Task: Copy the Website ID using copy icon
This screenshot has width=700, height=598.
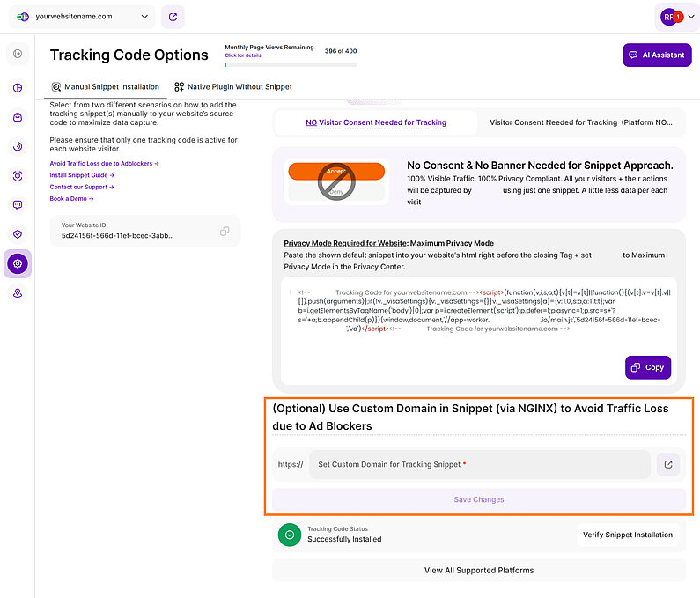Action: pyautogui.click(x=225, y=232)
